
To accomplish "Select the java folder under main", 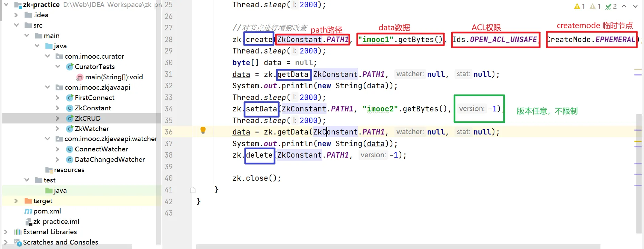I will point(60,46).
